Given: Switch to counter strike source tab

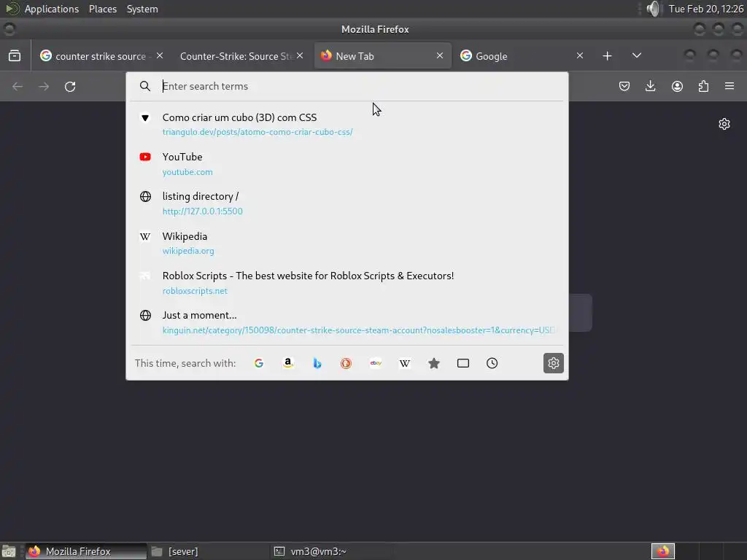Looking at the screenshot, I should pos(101,55).
